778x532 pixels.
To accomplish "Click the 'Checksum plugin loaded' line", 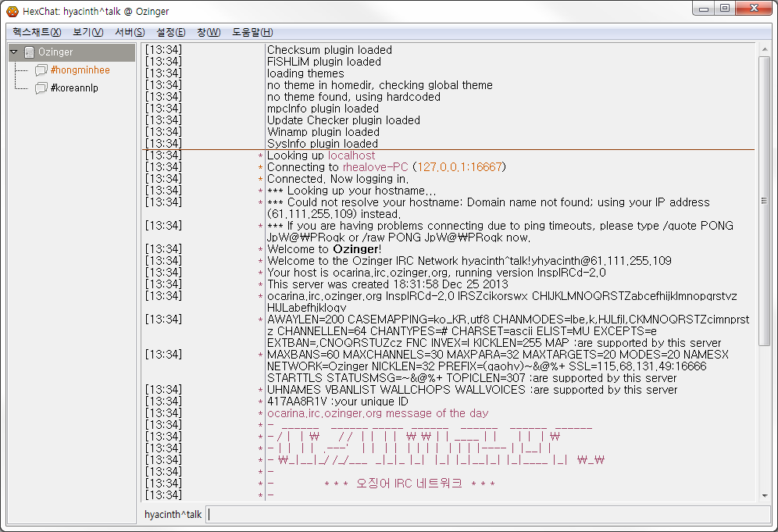I will [x=330, y=50].
